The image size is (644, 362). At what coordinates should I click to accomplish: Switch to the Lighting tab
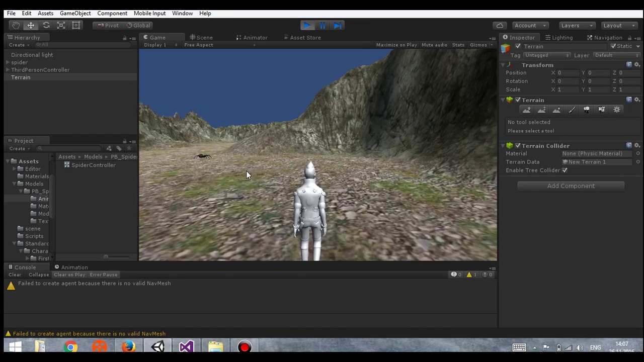[558, 38]
